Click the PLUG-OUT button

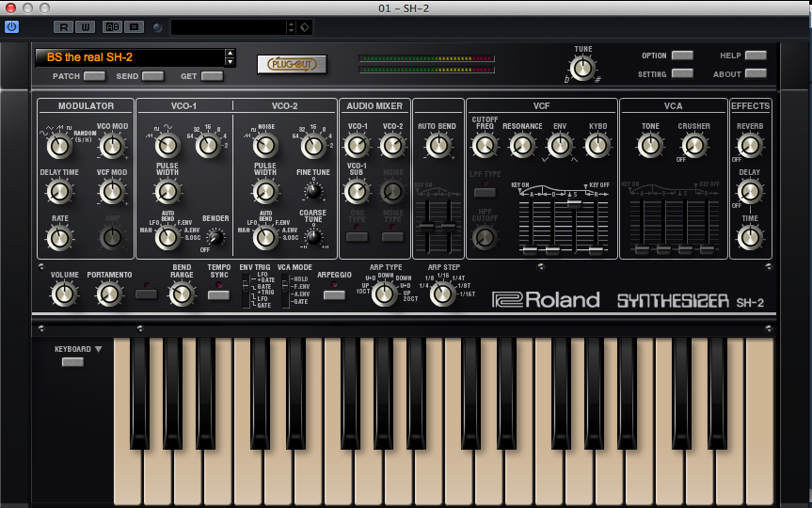coord(292,64)
